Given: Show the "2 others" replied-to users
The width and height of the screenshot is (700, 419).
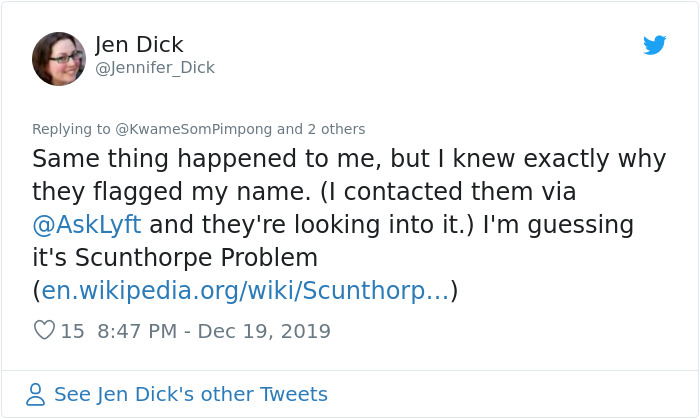Looking at the screenshot, I should 336,129.
